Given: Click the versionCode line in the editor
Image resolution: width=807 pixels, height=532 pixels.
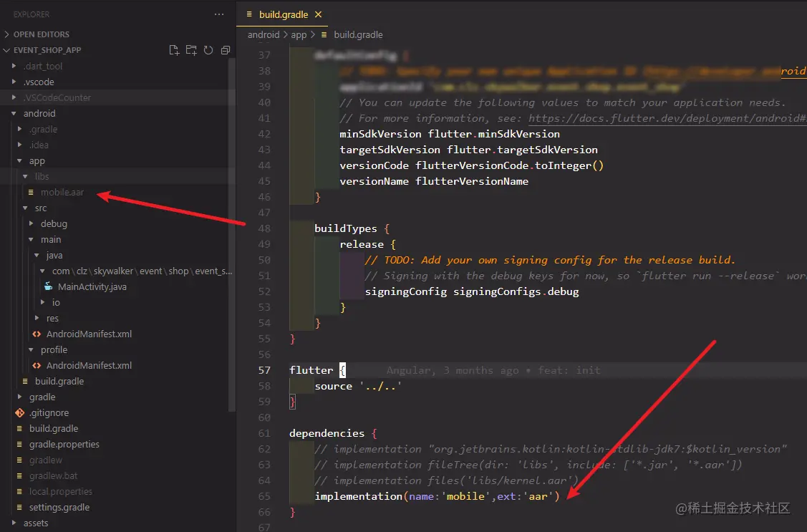Looking at the screenshot, I should (471, 165).
